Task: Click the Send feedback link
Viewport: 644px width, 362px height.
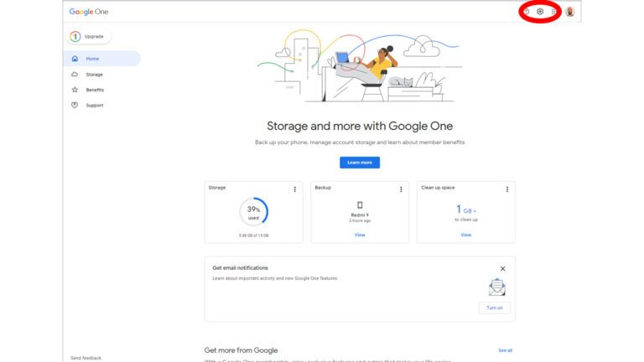Action: click(86, 358)
